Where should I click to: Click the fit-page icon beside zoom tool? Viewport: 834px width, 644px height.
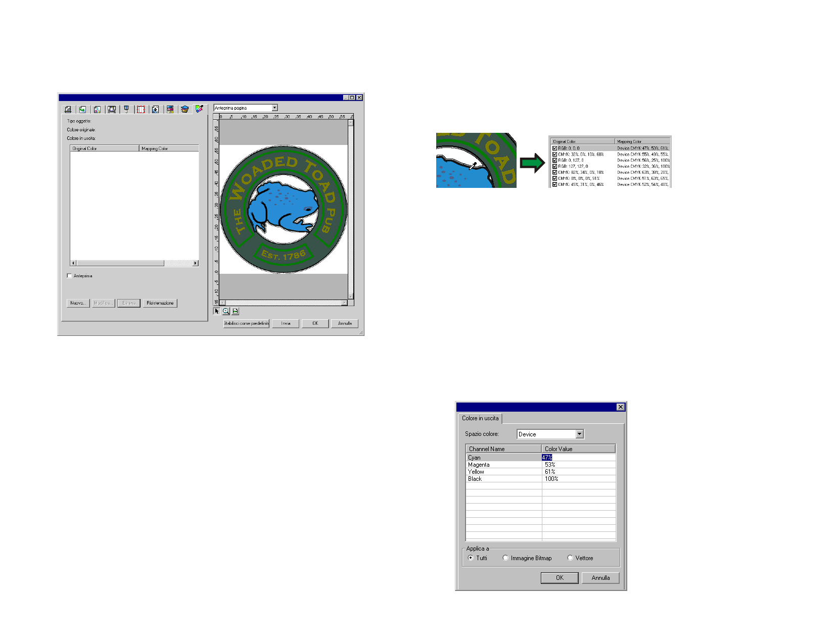[236, 311]
